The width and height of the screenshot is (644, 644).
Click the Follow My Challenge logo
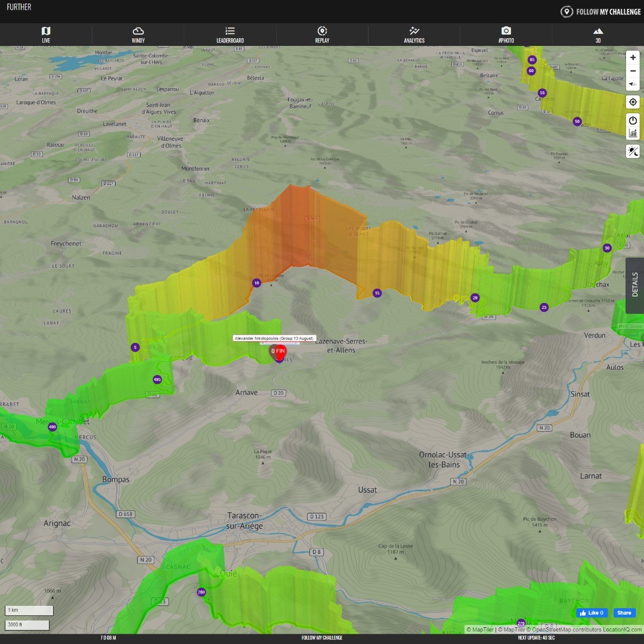600,11
